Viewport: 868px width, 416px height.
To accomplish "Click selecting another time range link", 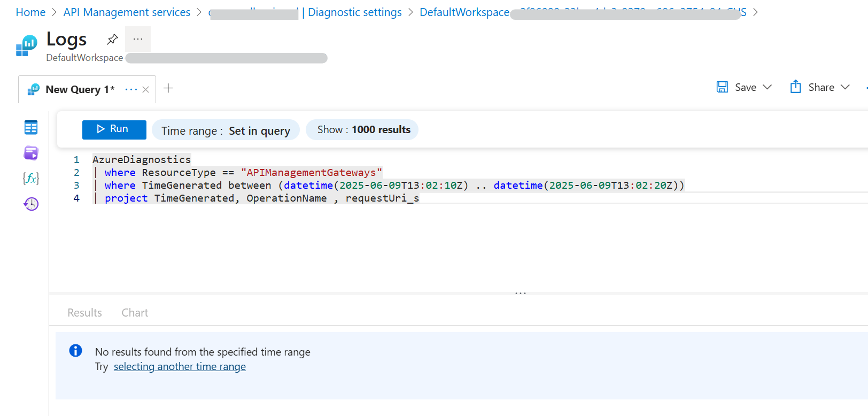I will point(180,366).
